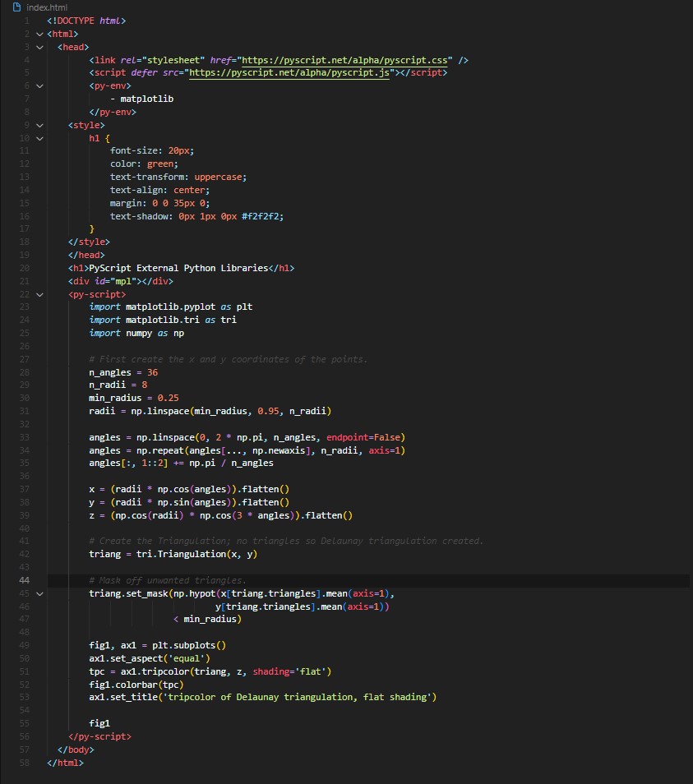Click the 'tpc = ax1.tripcolor' line
This screenshot has width=693, height=784.
[210, 671]
